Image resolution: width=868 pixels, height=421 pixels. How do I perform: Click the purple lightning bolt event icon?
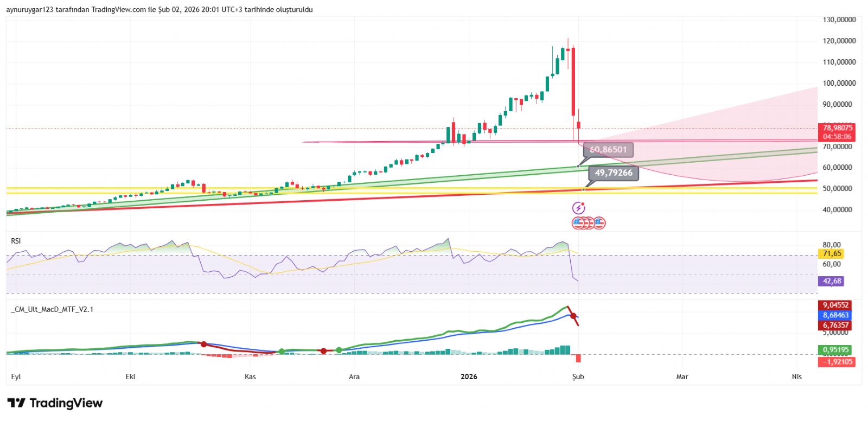pos(579,208)
